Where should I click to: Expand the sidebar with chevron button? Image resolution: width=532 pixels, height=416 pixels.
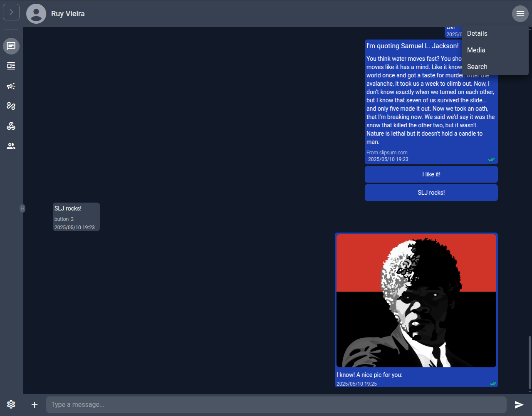click(11, 12)
